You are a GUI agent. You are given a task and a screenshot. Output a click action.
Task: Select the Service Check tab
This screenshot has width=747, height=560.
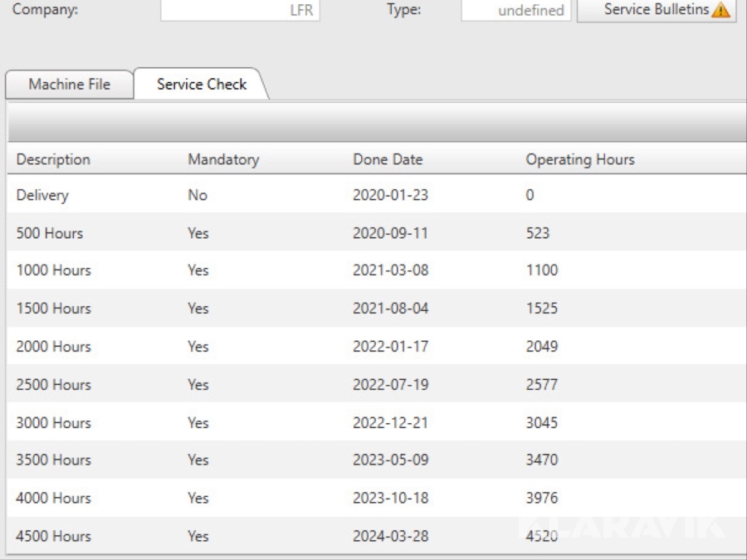pos(202,85)
